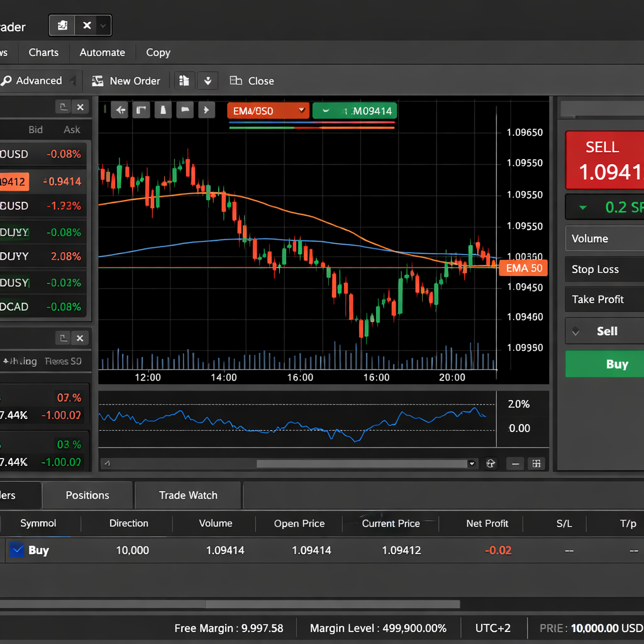Image resolution: width=644 pixels, height=644 pixels.
Task: Open the orange EMA indicator dropdown
Action: point(268,111)
